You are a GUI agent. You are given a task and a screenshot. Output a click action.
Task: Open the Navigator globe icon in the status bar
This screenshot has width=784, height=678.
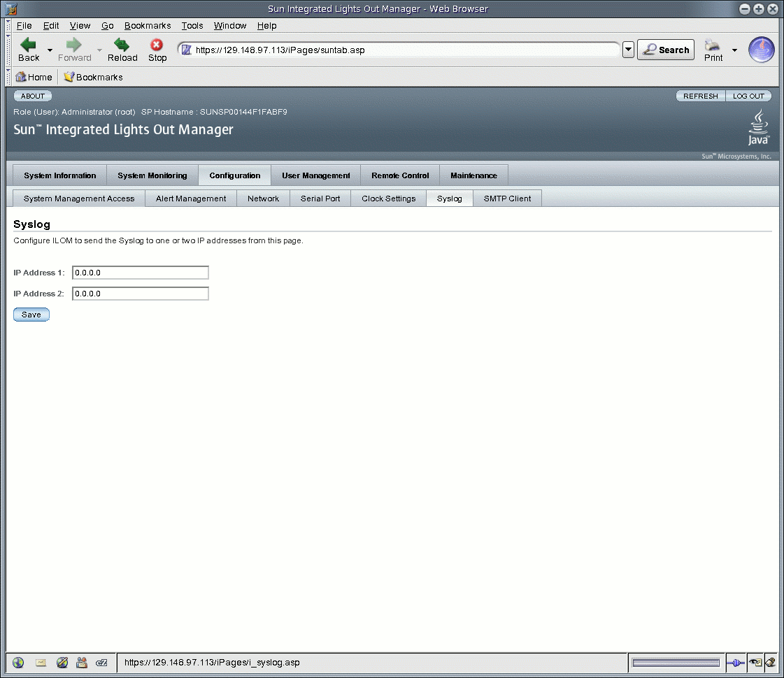click(18, 663)
